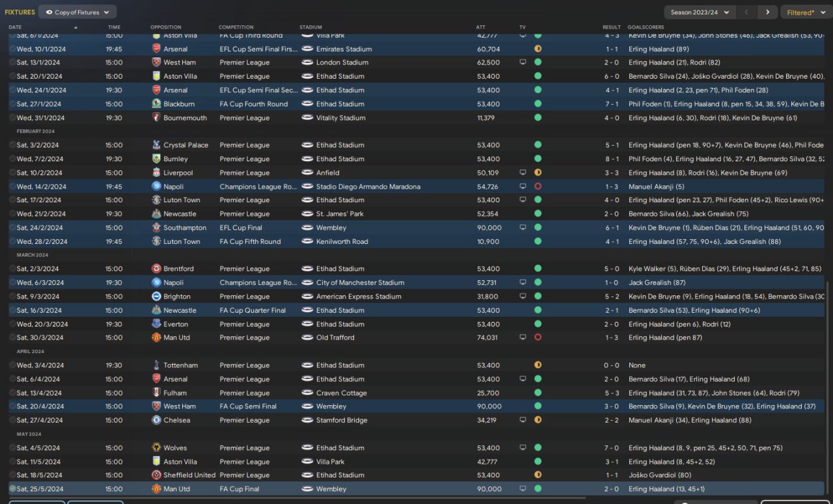833x504 pixels.
Task: Click the Bournemouth club badge
Action: [x=156, y=118]
